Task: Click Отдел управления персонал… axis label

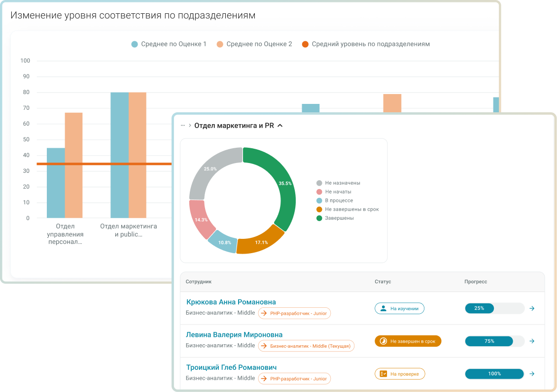Action: (x=66, y=234)
